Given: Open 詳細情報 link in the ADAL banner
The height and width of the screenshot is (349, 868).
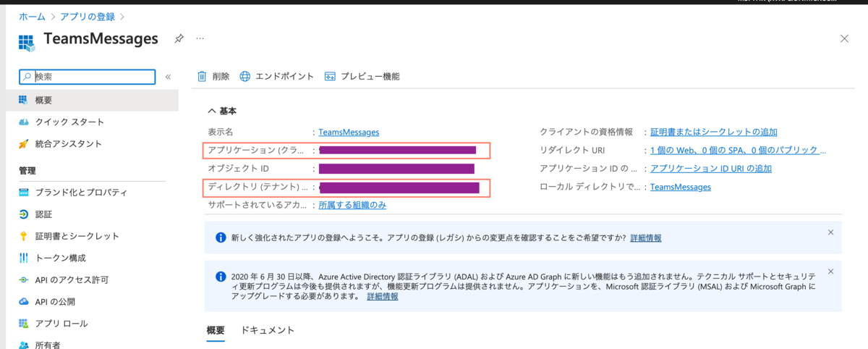Looking at the screenshot, I should tap(382, 296).
